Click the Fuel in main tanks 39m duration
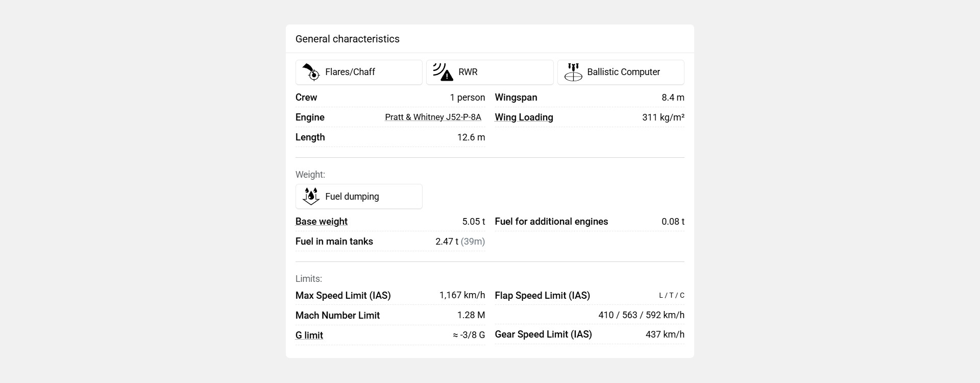Screen dimensions: 980x383 (473, 242)
